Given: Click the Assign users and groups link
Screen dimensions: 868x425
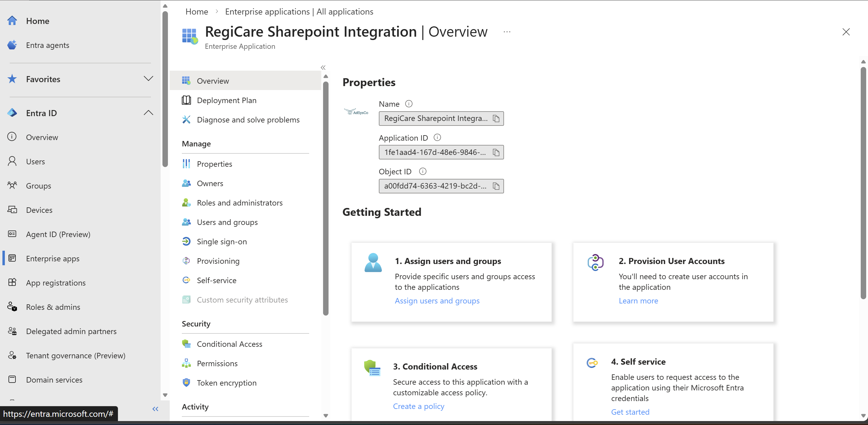Looking at the screenshot, I should click(x=437, y=301).
